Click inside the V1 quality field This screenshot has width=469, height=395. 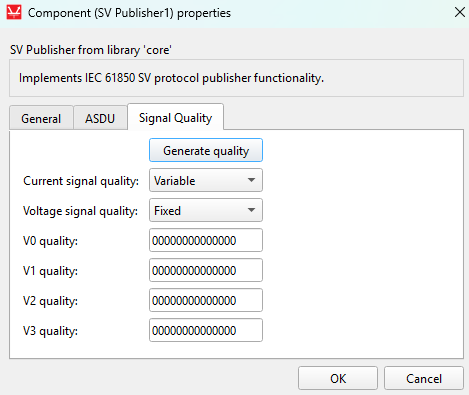click(206, 270)
